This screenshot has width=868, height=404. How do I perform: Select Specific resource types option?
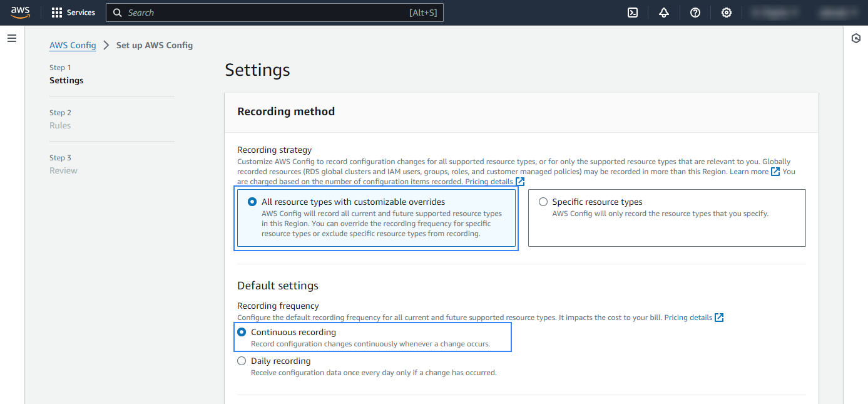543,202
